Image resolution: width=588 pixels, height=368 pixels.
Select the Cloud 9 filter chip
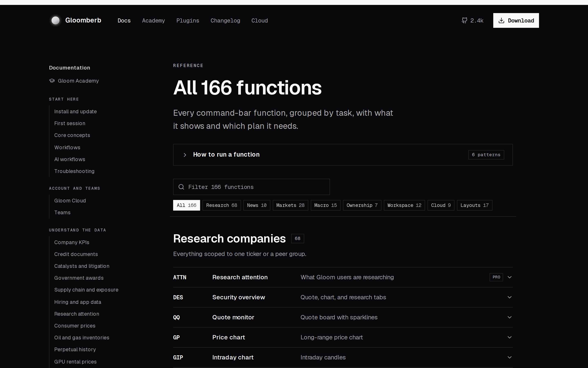pos(441,205)
